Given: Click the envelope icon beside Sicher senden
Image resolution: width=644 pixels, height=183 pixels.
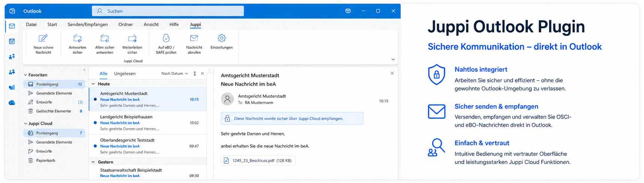Looking at the screenshot, I should pyautogui.click(x=437, y=112).
